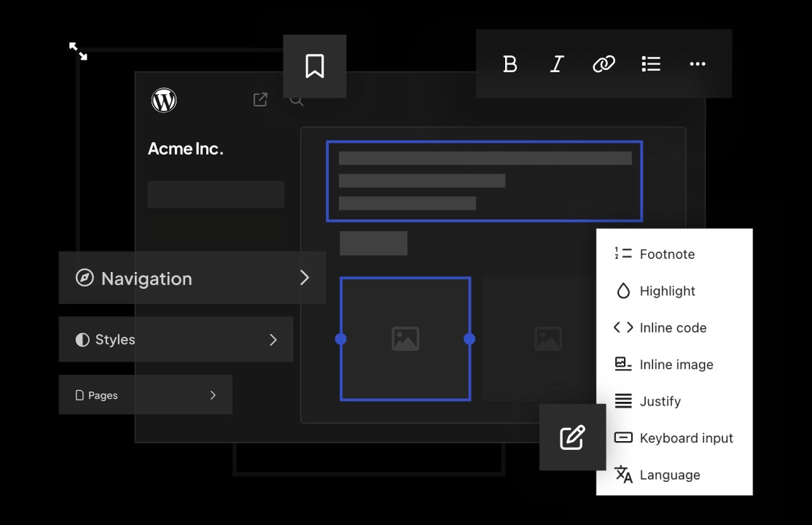Apply italic formatting from toolbar

point(557,64)
